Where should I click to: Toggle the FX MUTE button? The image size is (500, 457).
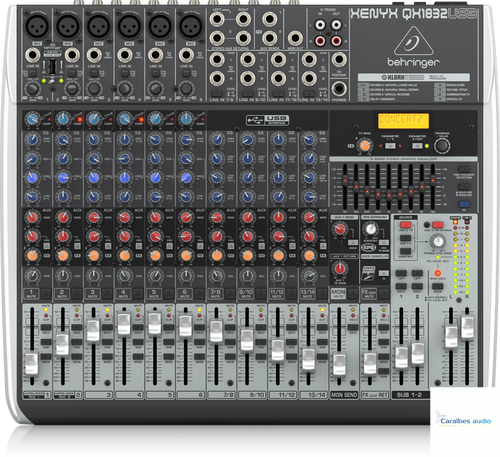pyautogui.click(x=383, y=293)
